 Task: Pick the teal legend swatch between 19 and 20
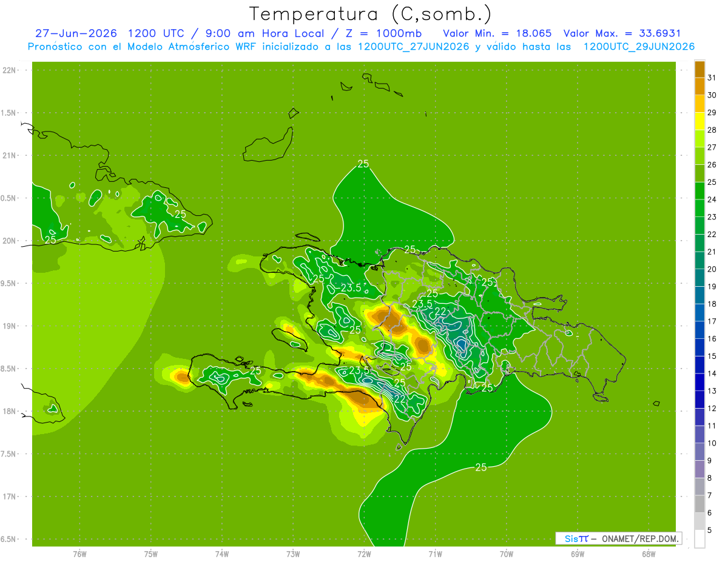pyautogui.click(x=699, y=278)
